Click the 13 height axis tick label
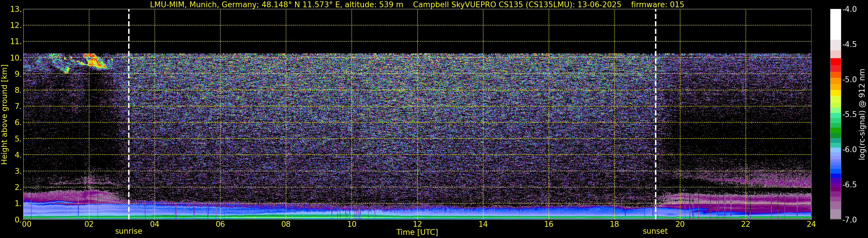The width and height of the screenshot is (868, 238). click(x=15, y=10)
